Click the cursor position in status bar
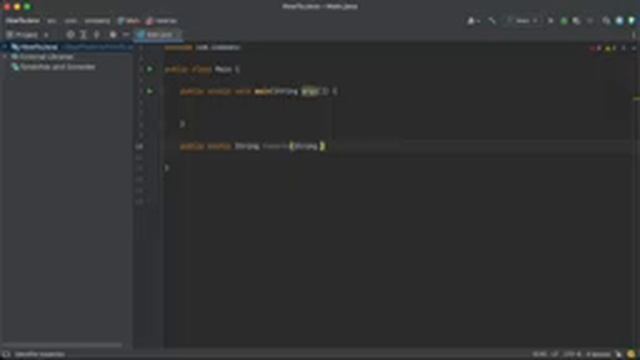640x360 pixels. (x=539, y=354)
